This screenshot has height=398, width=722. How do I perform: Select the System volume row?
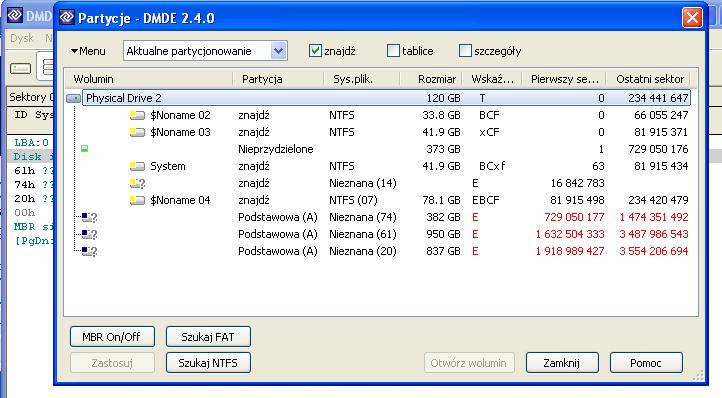pos(168,166)
